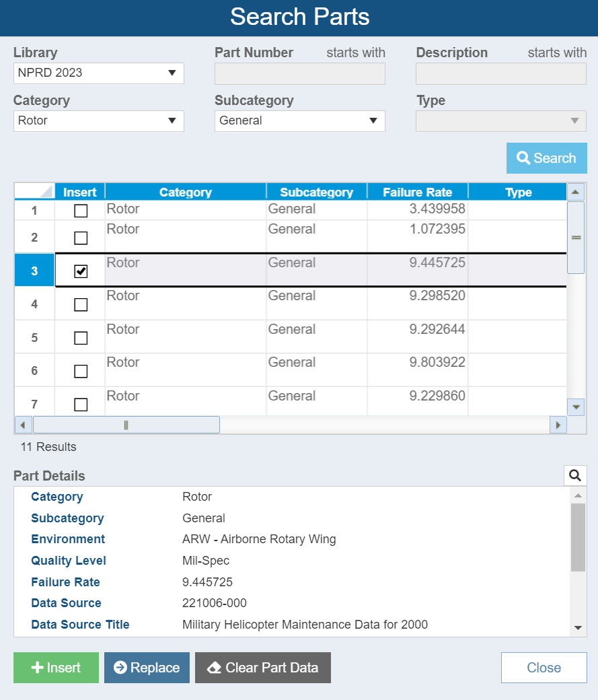Open the Subcategory dropdown set to General
This screenshot has width=598, height=700.
299,121
